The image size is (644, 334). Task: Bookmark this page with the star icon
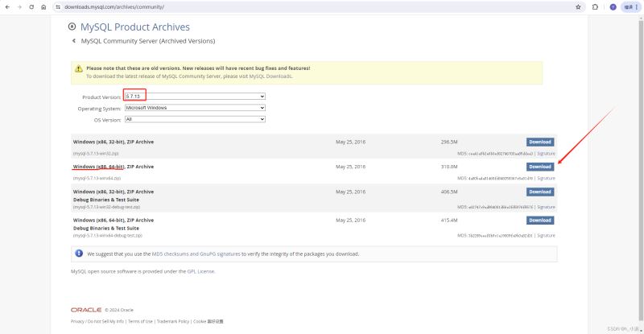[578, 6]
